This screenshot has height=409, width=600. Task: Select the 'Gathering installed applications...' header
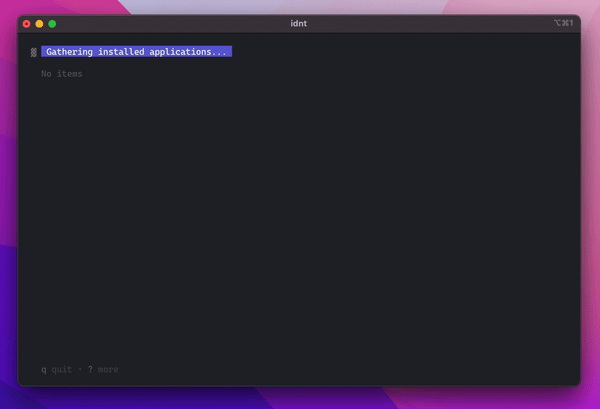[136, 52]
